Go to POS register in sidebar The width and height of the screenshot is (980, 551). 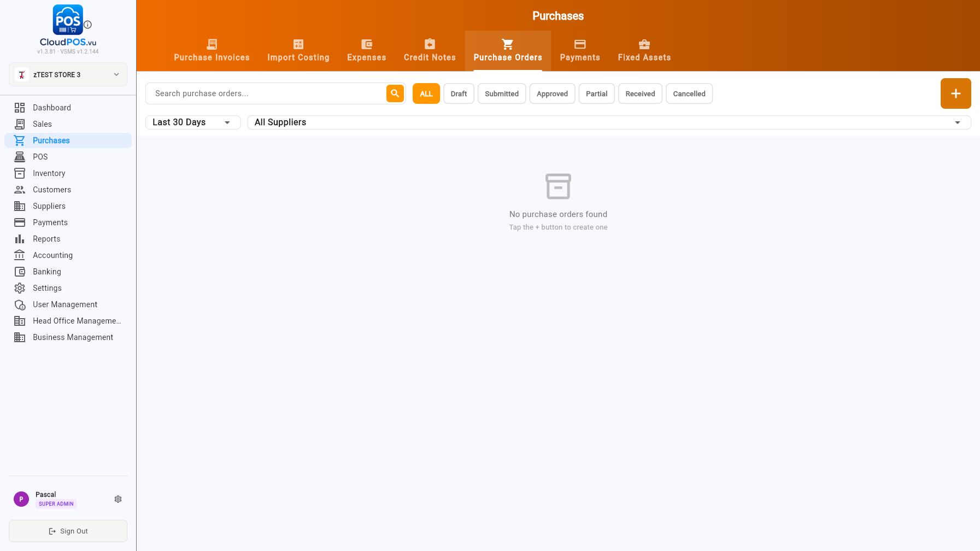[x=68, y=157]
